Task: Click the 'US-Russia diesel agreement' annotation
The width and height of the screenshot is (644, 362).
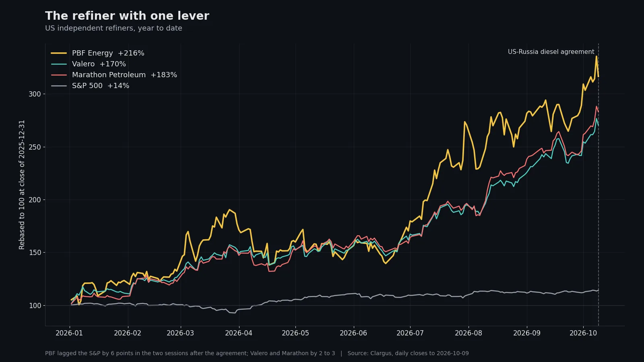Action: [551, 52]
